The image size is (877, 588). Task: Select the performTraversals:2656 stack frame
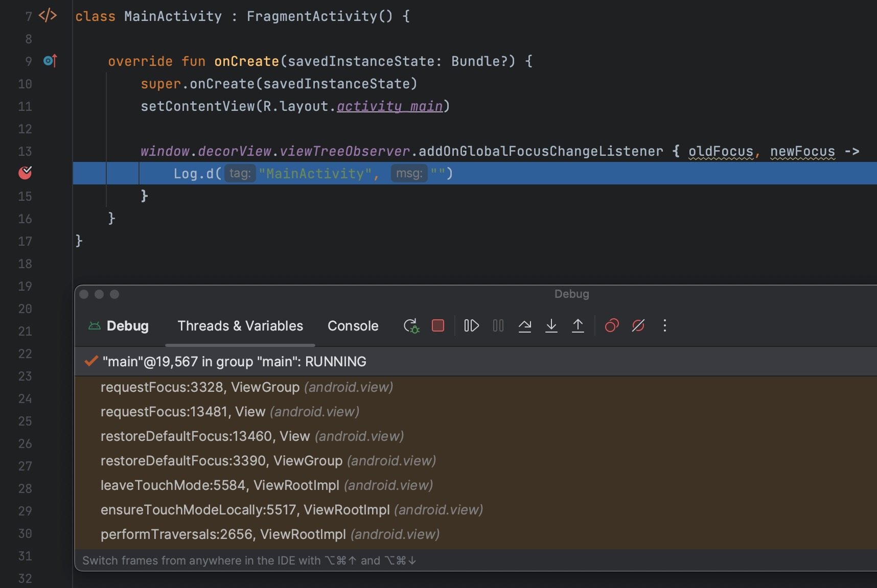[270, 534]
